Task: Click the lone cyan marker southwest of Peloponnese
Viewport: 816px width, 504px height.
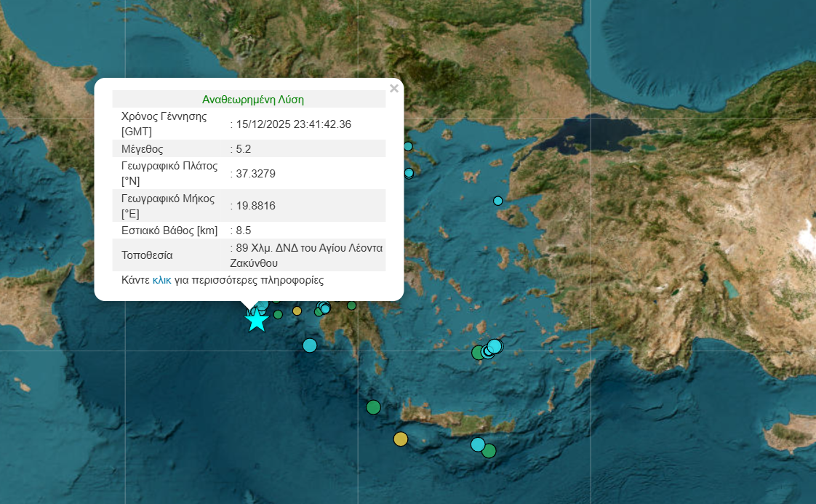Action: (310, 345)
